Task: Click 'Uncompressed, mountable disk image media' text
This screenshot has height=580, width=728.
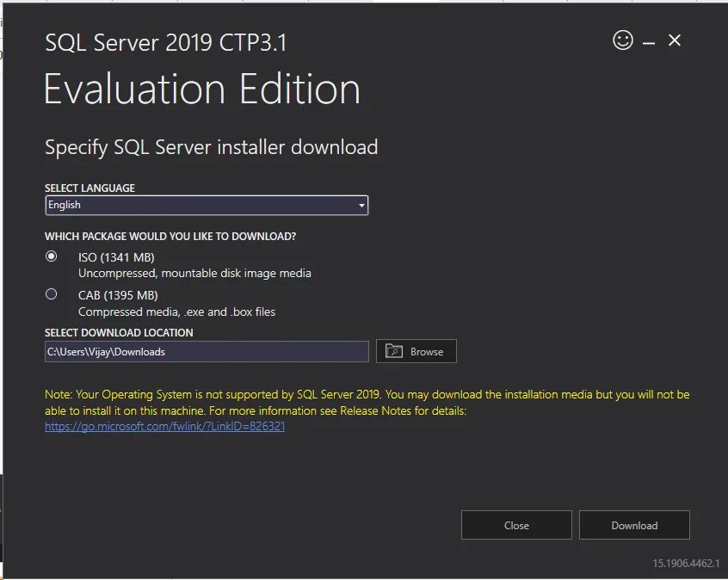Action: (x=194, y=273)
